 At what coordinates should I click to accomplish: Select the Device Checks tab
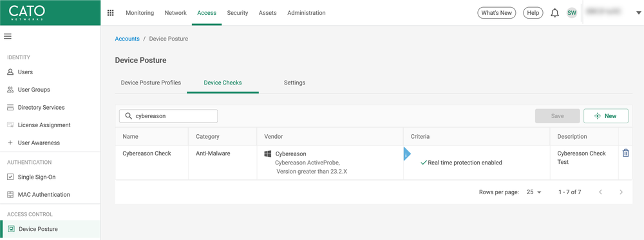pos(223,83)
